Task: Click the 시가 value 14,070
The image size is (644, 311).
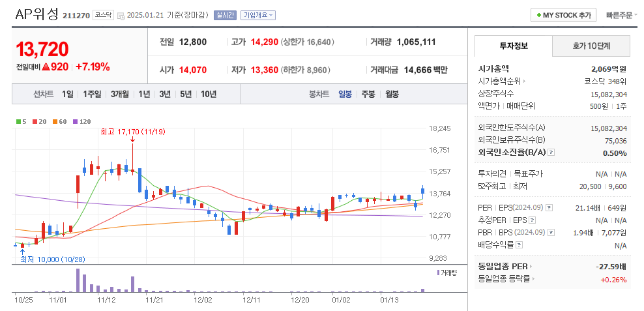Action: [x=193, y=70]
